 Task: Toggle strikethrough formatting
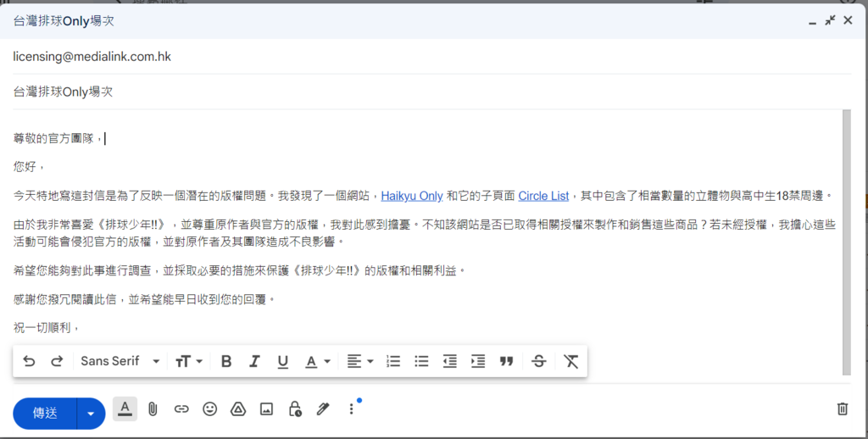[x=538, y=362]
